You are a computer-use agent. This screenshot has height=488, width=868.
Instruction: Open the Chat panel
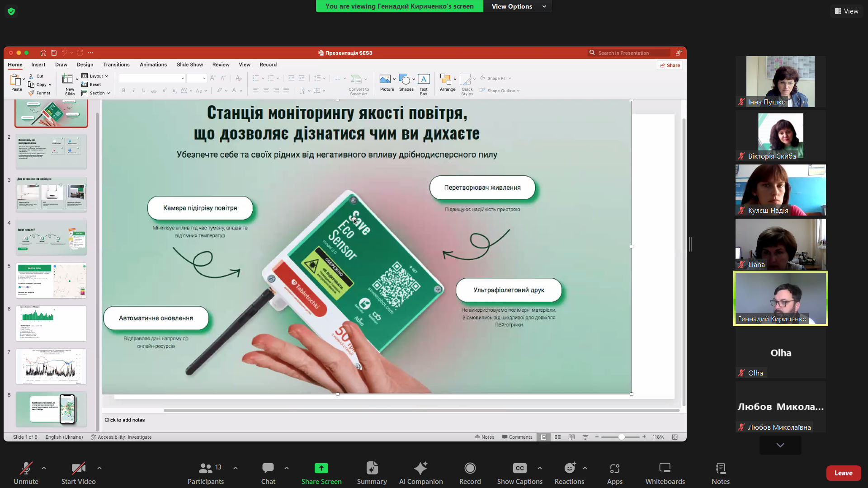[x=268, y=473]
